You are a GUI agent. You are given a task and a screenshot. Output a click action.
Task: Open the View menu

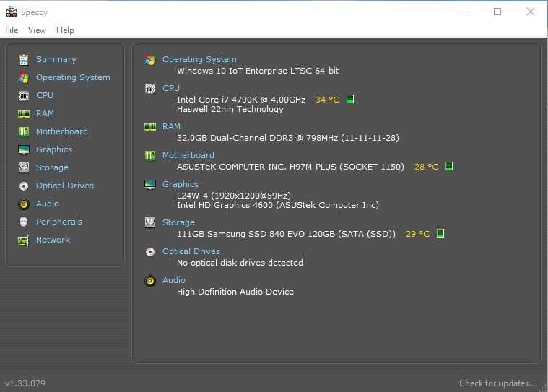37,30
